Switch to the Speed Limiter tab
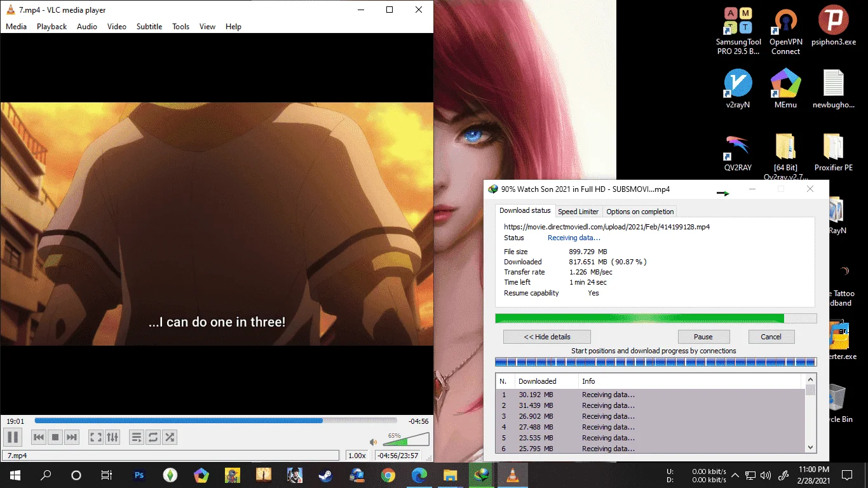The image size is (868, 488). (578, 212)
